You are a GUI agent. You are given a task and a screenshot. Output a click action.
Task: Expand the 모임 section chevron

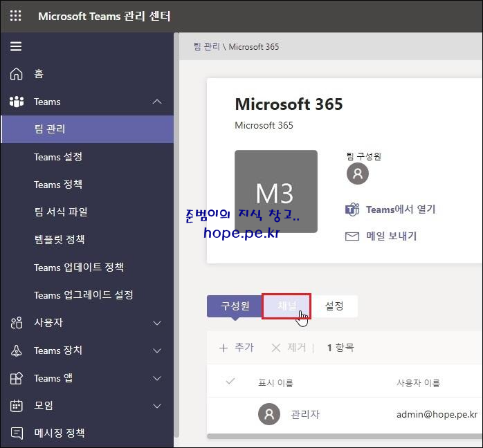157,406
